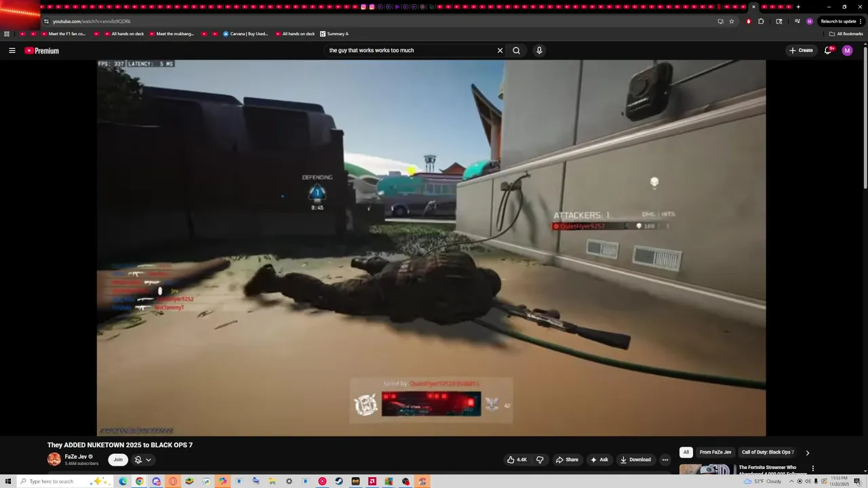868x488 pixels.
Task: Share the video
Action: [x=567, y=460]
